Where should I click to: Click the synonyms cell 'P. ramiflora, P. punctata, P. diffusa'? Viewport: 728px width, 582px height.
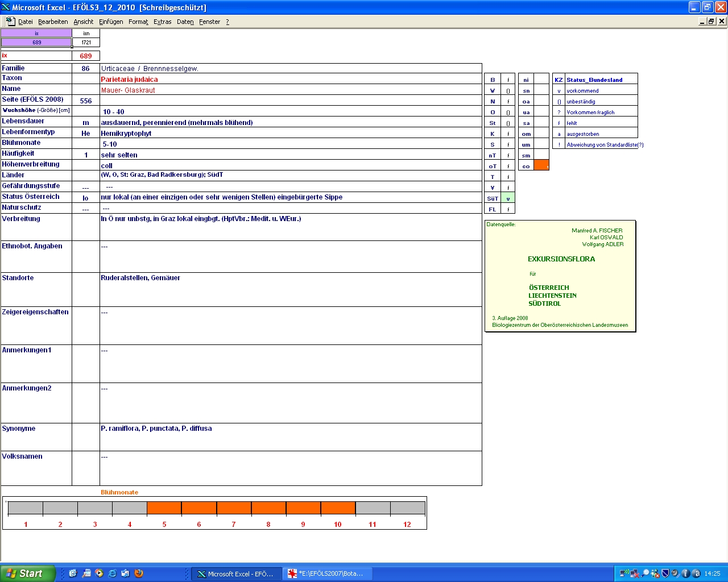(291, 437)
